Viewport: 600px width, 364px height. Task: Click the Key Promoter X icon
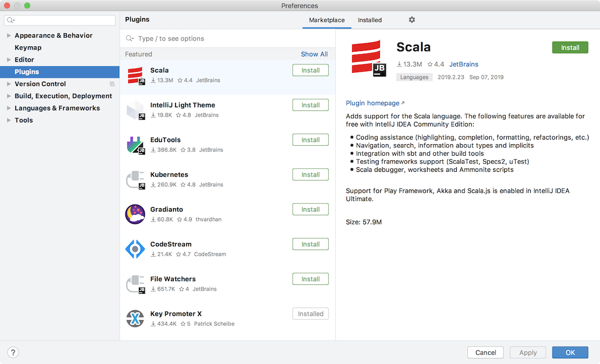coord(135,319)
